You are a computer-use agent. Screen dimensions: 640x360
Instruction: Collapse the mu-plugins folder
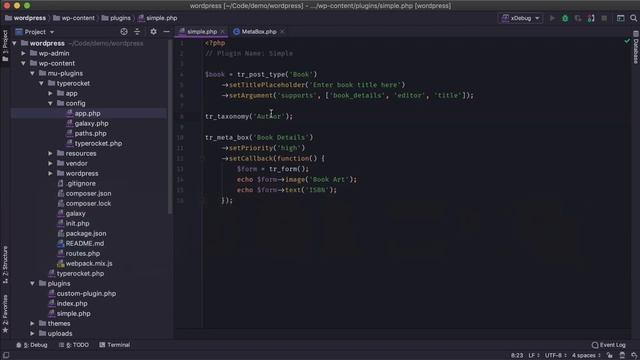click(x=32, y=73)
